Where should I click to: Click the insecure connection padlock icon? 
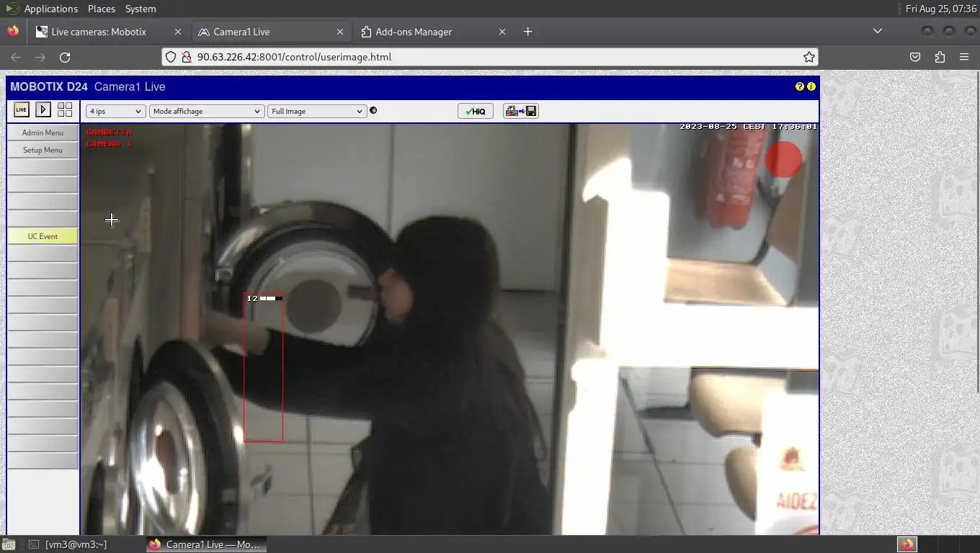coord(187,57)
